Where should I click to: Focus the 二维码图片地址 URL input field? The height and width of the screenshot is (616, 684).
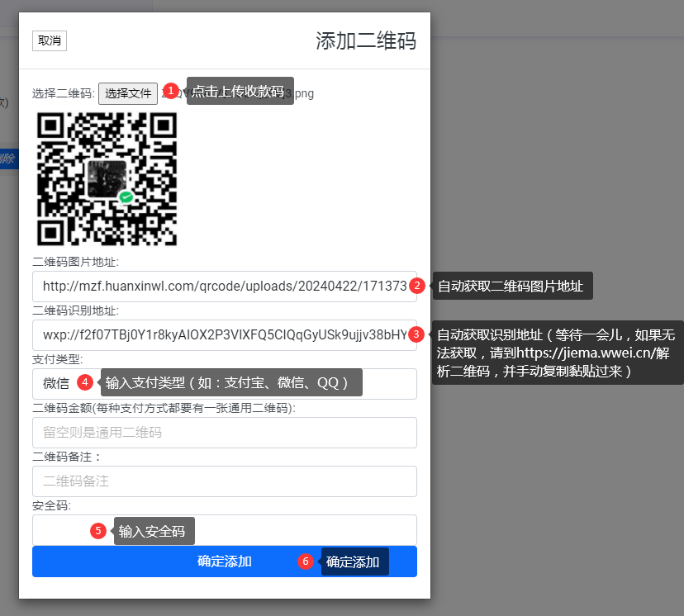[x=224, y=287]
